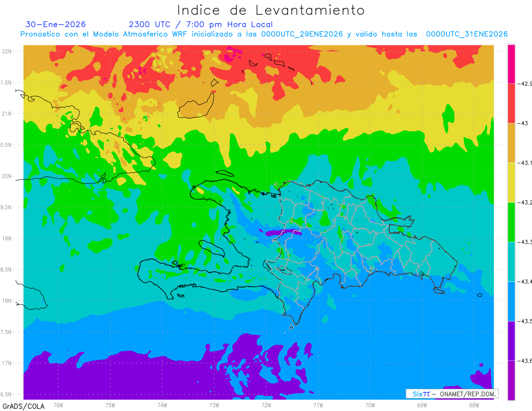The image size is (532, 411).
Task: Click the legend value '-43.6'
Action: pos(524,360)
